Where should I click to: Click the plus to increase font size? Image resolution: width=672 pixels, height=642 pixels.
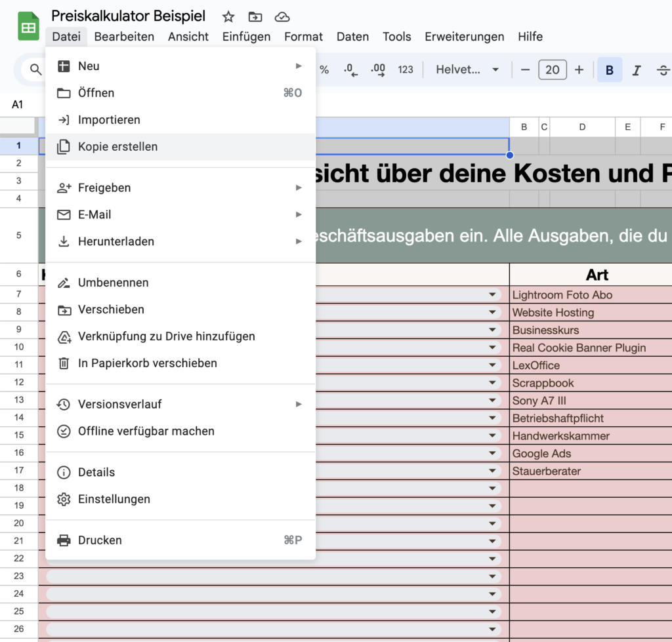(579, 70)
